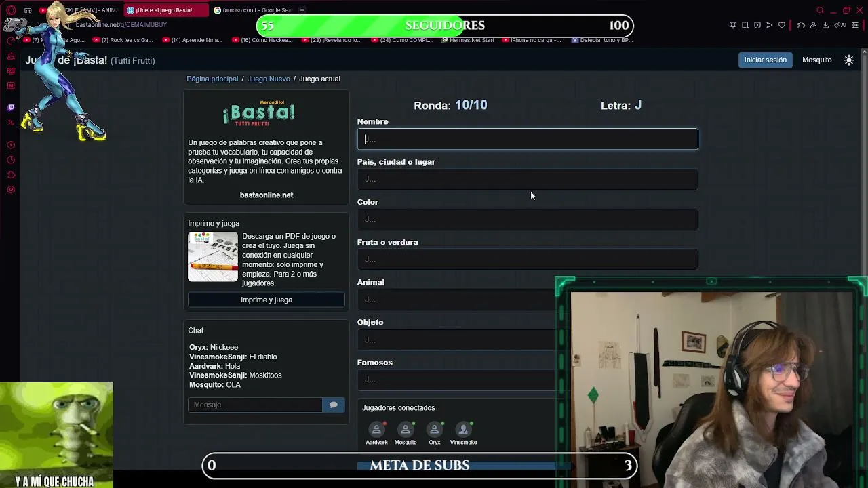Go to Juego Nuevo breadcrumb

click(x=269, y=79)
